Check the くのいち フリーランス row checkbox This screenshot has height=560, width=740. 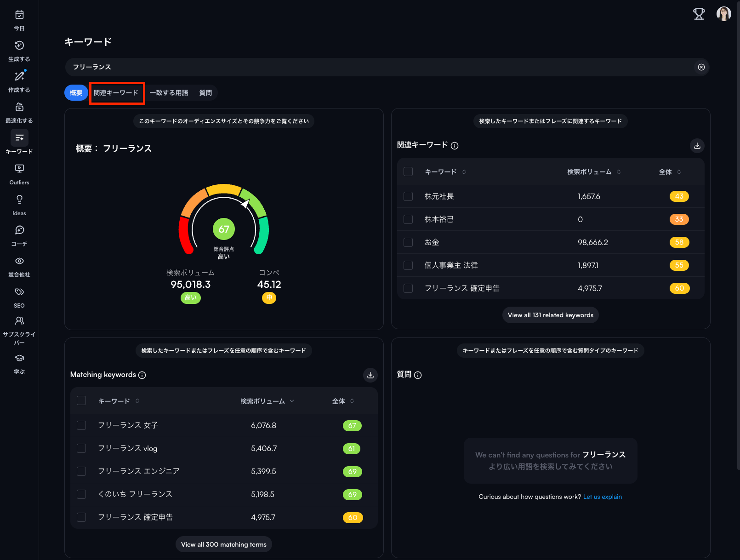click(x=81, y=494)
